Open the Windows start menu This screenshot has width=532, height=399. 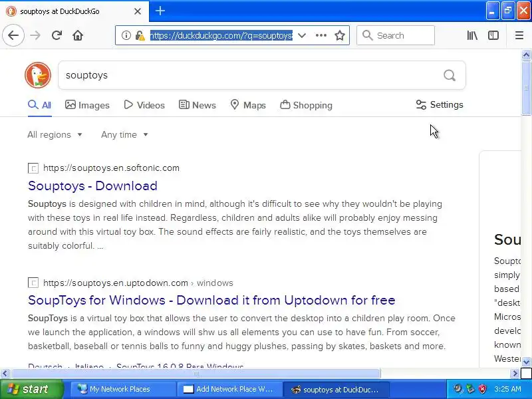pos(32,389)
